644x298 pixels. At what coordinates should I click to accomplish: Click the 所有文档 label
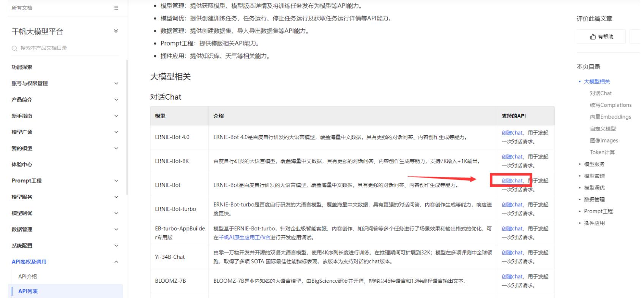click(22, 8)
